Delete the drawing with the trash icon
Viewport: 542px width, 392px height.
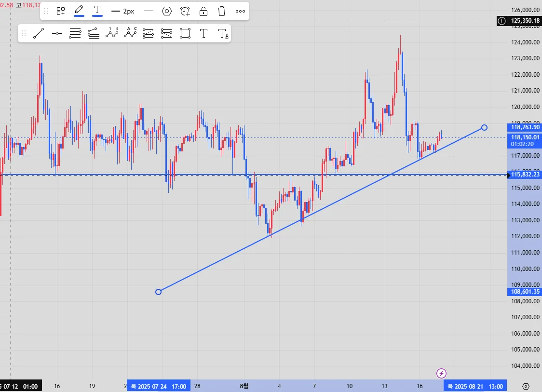pyautogui.click(x=221, y=11)
